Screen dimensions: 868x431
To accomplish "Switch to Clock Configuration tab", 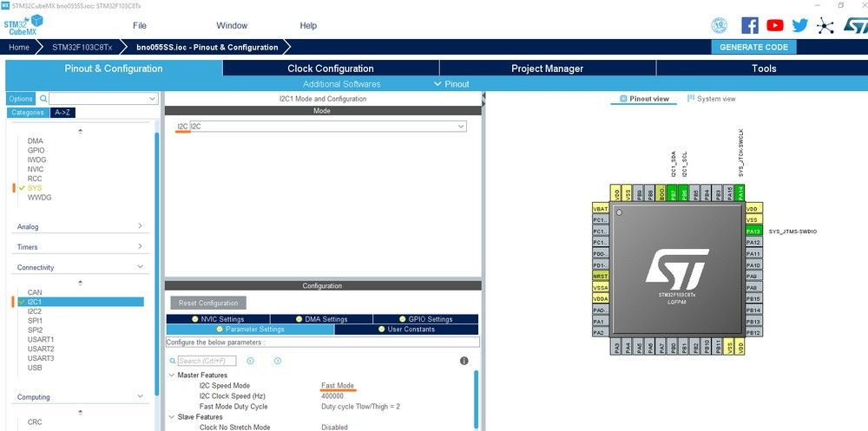I will pos(331,69).
